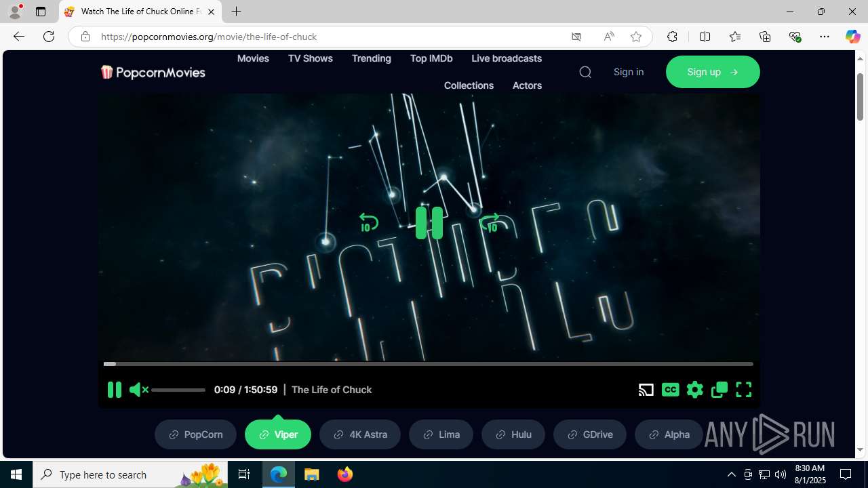Open Collections in Edge toolbar
Viewport: 868px width, 488px height.
[765, 37]
